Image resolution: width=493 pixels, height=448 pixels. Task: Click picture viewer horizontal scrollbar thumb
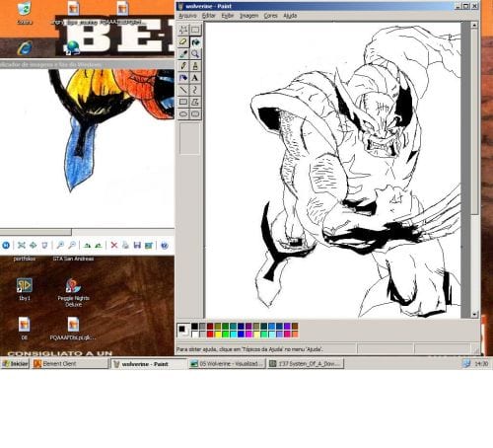point(35,232)
